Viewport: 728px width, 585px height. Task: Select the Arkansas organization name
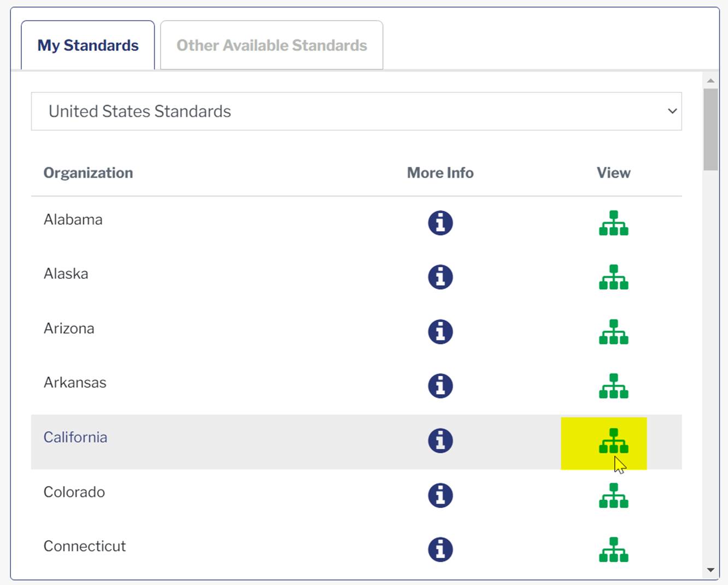click(x=75, y=383)
